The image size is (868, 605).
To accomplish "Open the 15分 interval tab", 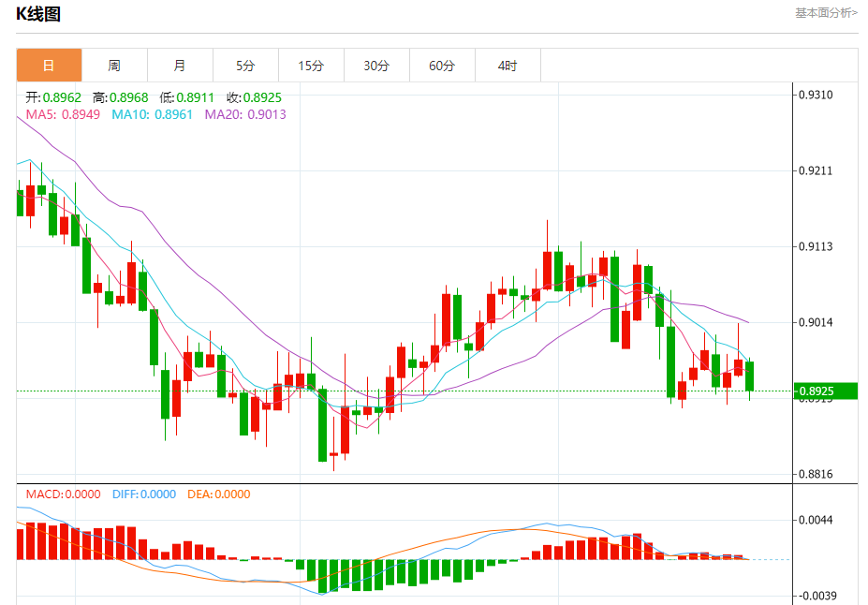I will (x=311, y=66).
